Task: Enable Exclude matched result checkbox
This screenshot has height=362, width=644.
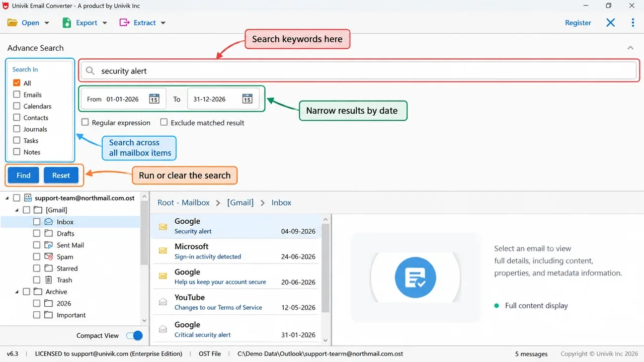Action: tap(164, 122)
